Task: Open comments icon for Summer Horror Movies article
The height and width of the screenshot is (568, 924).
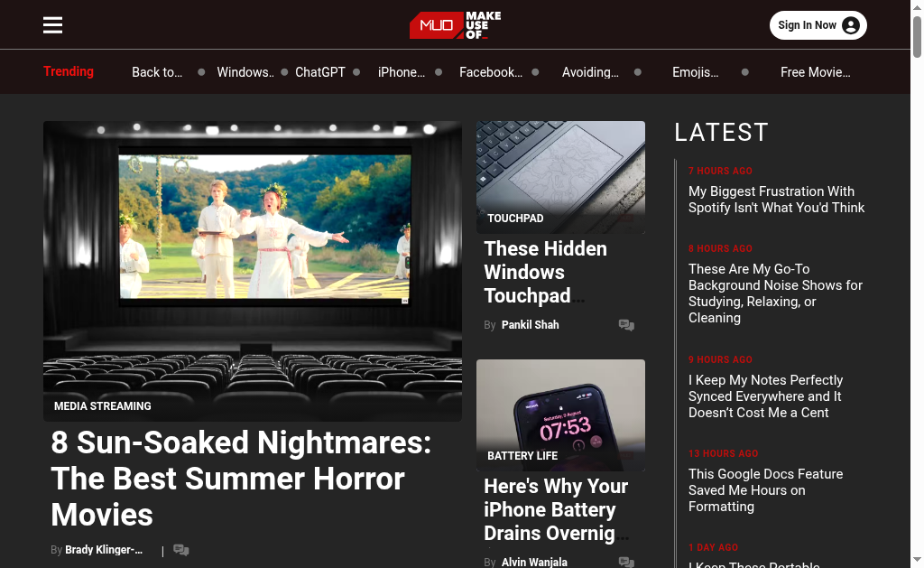Action: [180, 550]
